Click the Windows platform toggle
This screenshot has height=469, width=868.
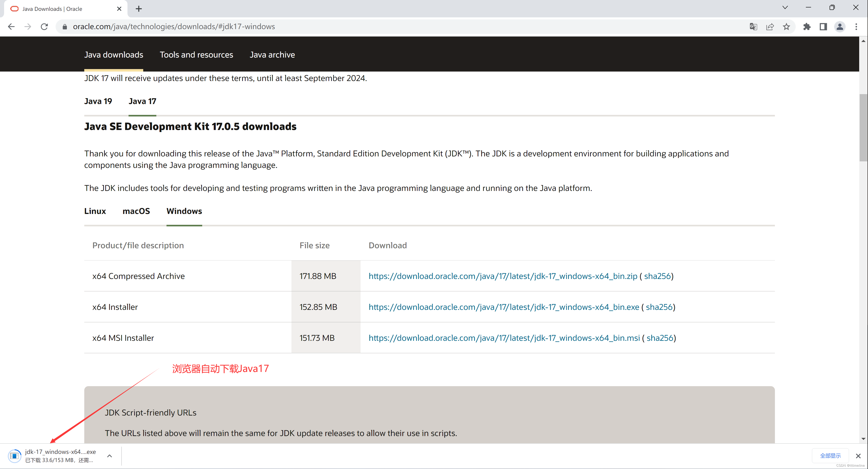click(184, 211)
